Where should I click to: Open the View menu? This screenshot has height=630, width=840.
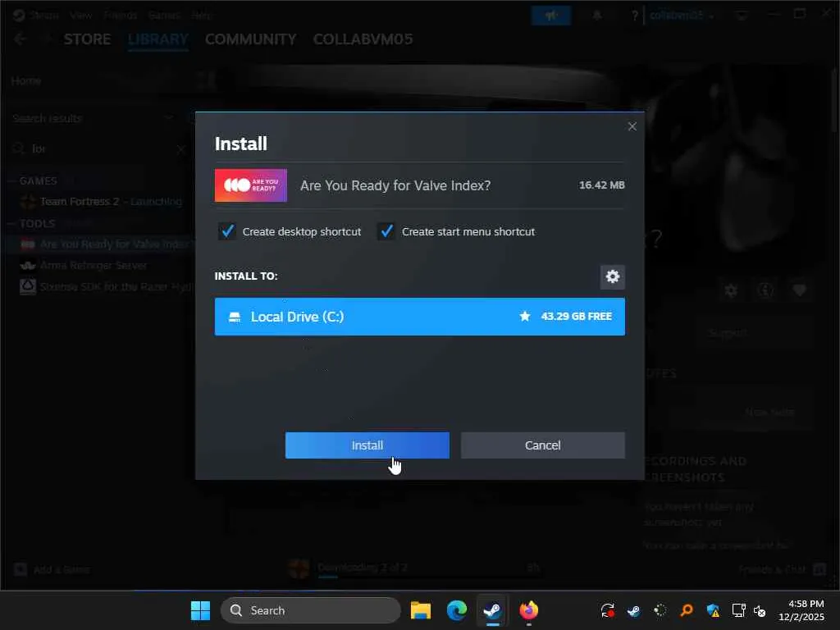click(81, 15)
